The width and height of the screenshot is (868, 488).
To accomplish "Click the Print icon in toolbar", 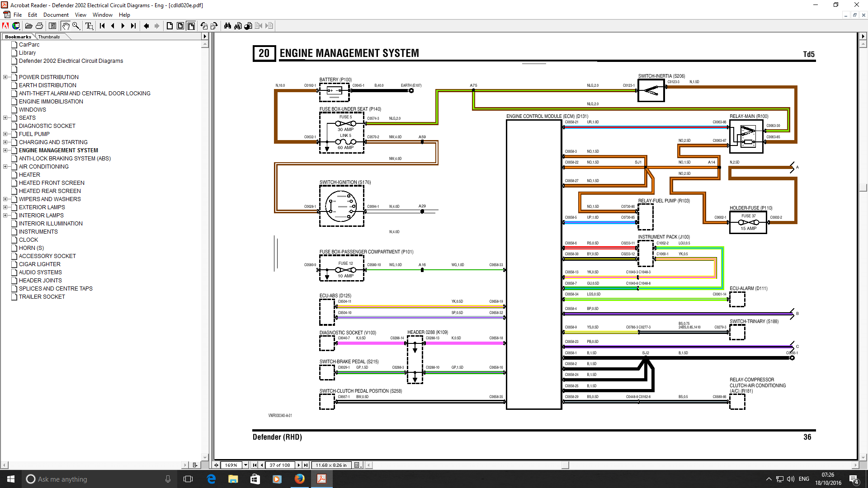I will pyautogui.click(x=39, y=26).
